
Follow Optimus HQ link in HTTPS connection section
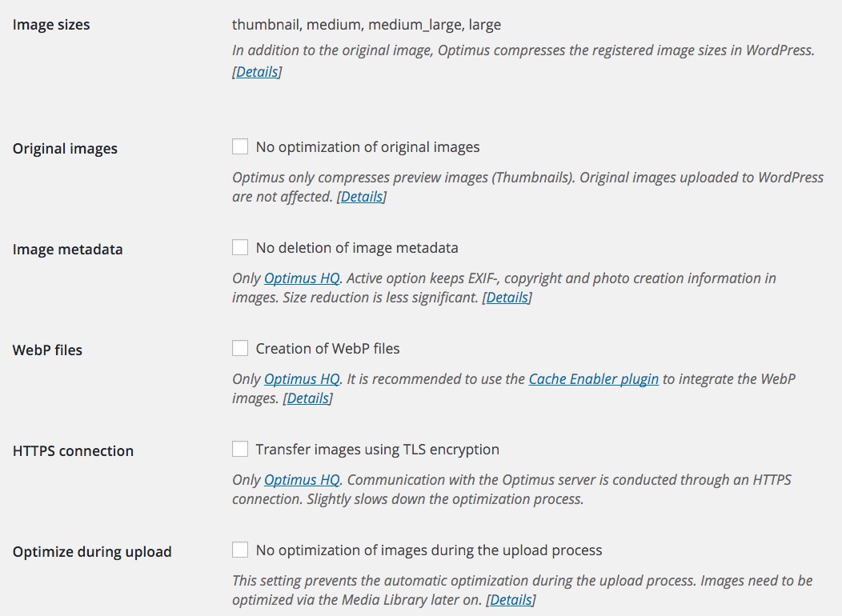click(x=302, y=480)
